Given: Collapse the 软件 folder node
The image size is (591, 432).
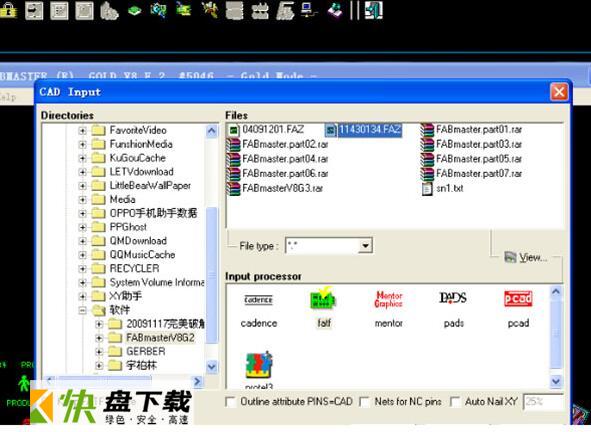Looking at the screenshot, I should coord(82,311).
